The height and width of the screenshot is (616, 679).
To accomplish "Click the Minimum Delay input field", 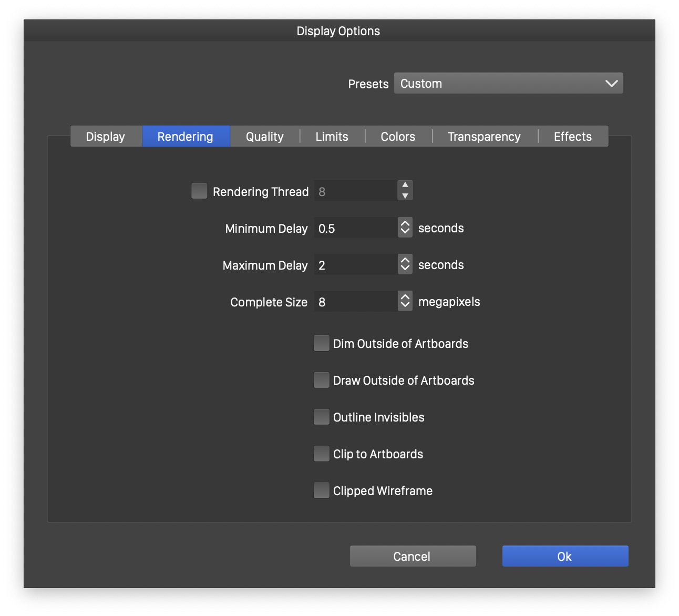I will (x=356, y=228).
